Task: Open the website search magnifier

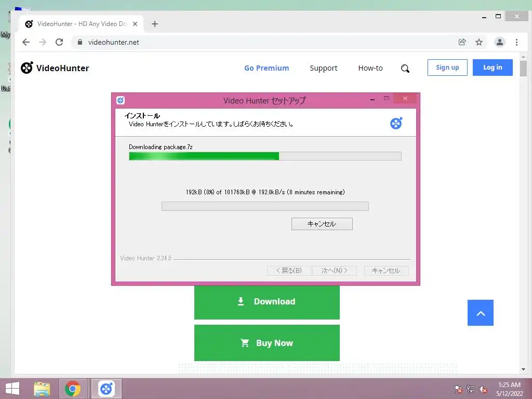Action: pyautogui.click(x=405, y=69)
